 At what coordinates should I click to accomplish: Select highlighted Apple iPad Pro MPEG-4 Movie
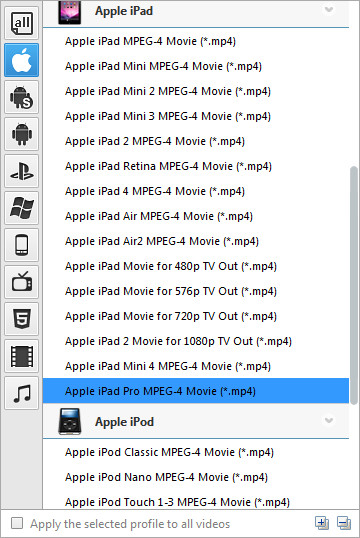coord(196,391)
